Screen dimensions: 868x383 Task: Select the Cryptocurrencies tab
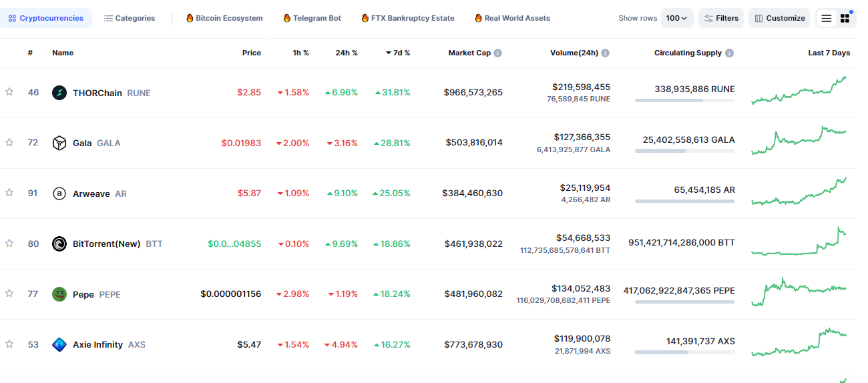pyautogui.click(x=46, y=18)
